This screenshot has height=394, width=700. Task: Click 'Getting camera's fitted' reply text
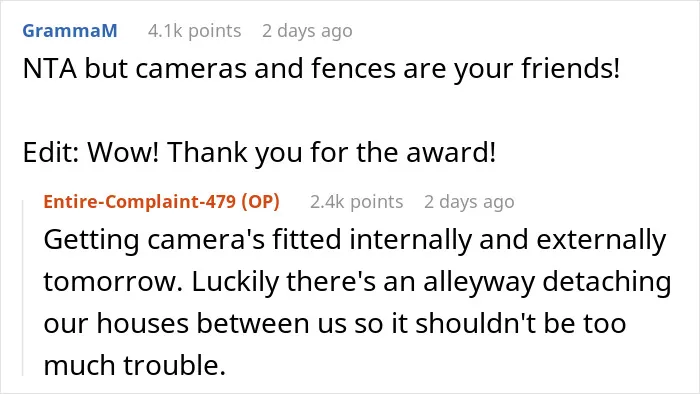(x=192, y=240)
